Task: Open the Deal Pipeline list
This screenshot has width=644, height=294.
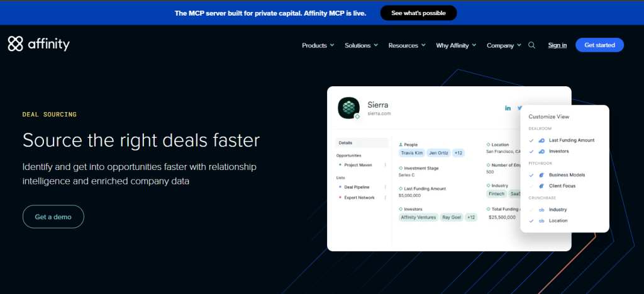Action: pos(357,187)
